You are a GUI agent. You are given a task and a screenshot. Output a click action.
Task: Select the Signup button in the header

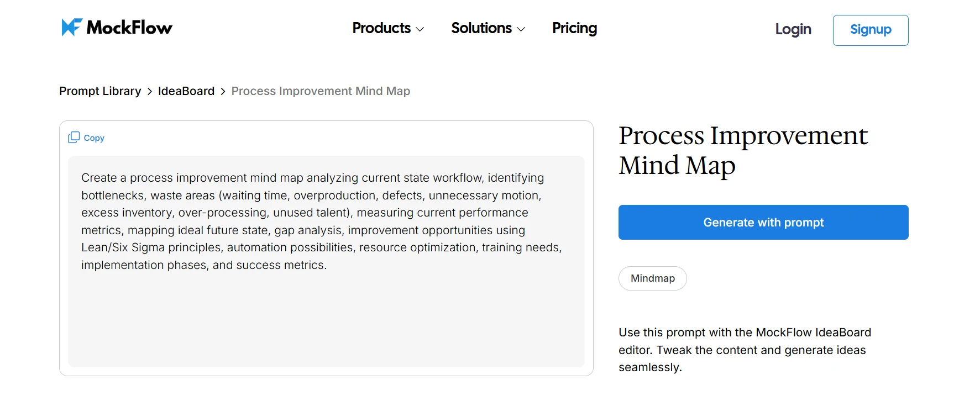tap(870, 30)
